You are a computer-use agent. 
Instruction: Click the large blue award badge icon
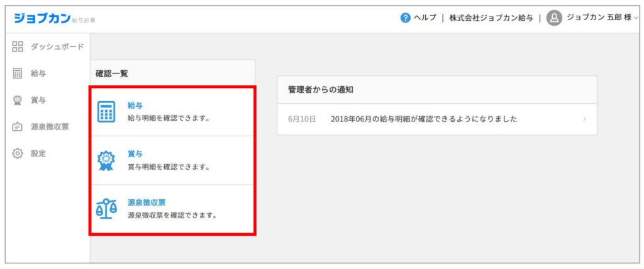click(106, 161)
